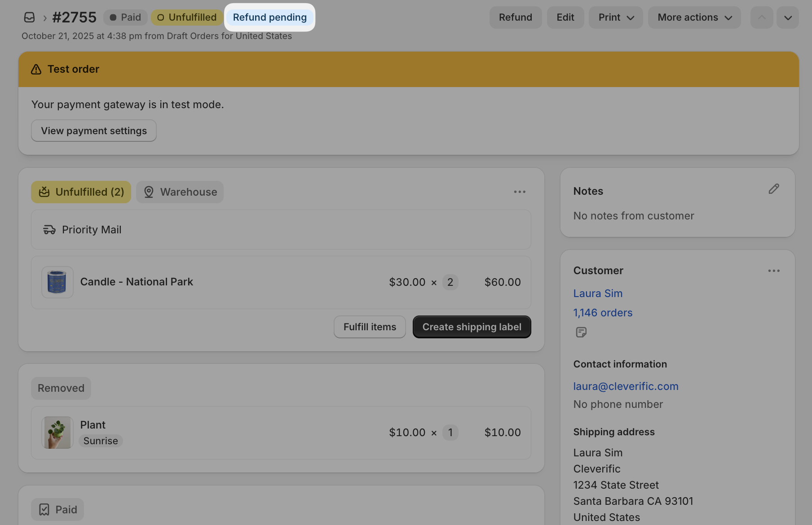812x525 pixels.
Task: Open the Customer card three-dot menu
Action: pos(774,271)
